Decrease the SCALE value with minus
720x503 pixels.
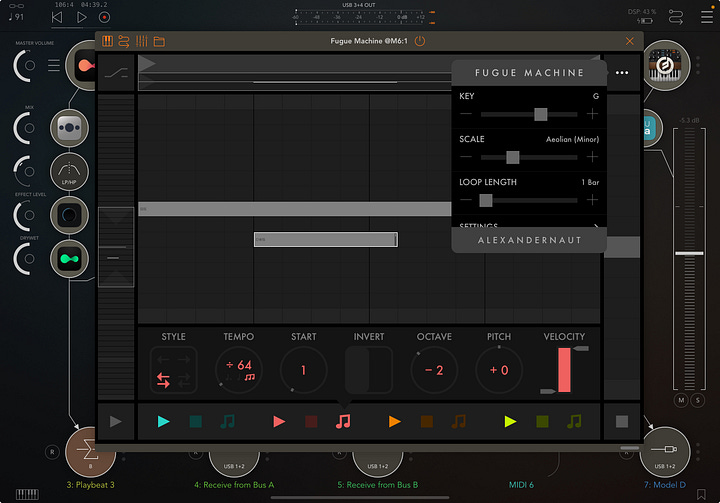tap(466, 157)
